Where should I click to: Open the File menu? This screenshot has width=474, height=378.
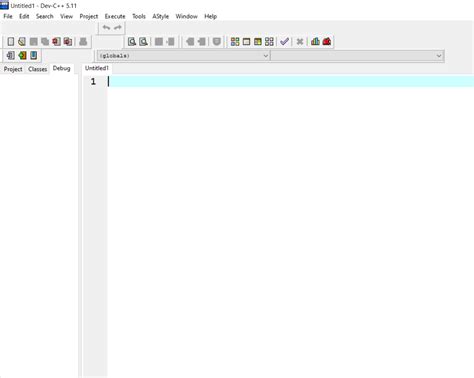pyautogui.click(x=8, y=16)
